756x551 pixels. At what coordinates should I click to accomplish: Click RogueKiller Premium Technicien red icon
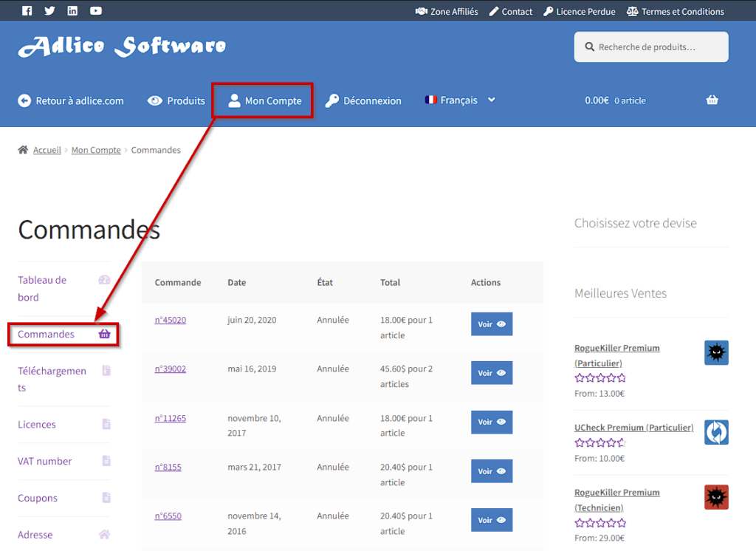tap(716, 497)
